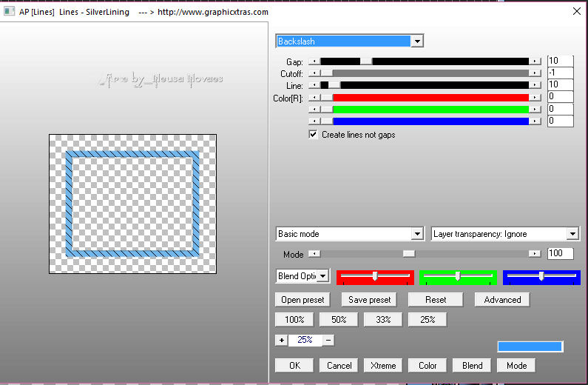Click the 25% zoom preset button
This screenshot has width=588, height=385.
tap(428, 320)
